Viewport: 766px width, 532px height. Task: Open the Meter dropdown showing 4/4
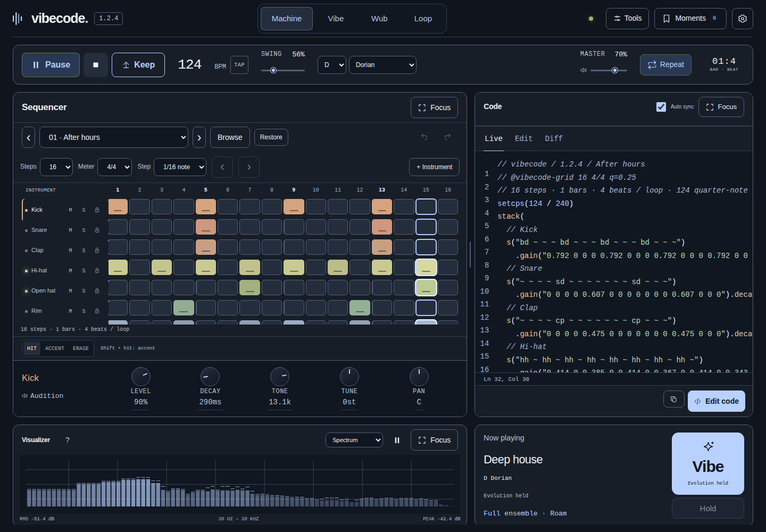coord(114,167)
